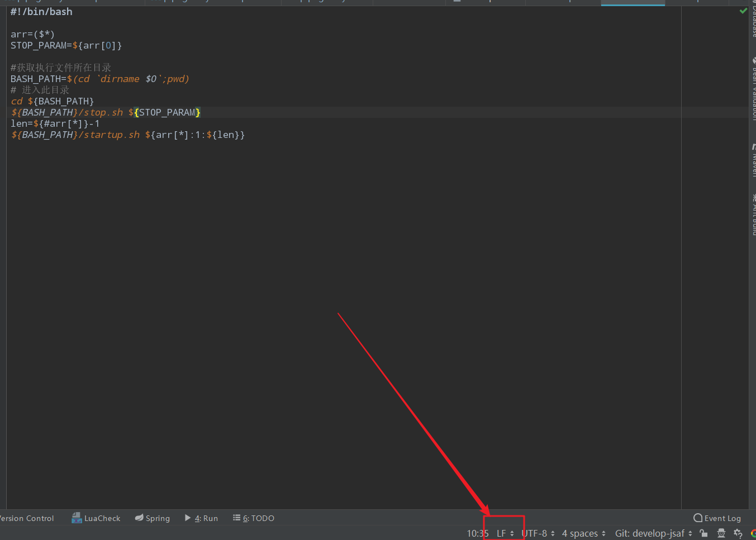Viewport: 756px width, 540px height.
Task: Open the Git: develop-jsaf branch popup
Action: point(652,533)
